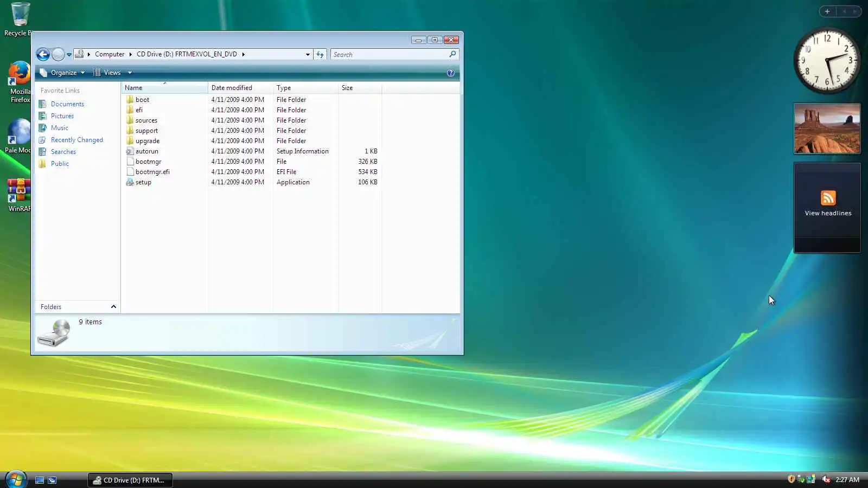Viewport: 868px width, 488px height.
Task: Open the Windows Start orb
Action: coord(16,479)
